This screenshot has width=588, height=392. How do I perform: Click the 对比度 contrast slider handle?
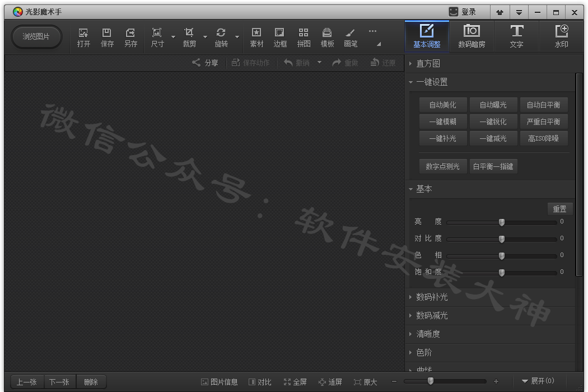502,239
